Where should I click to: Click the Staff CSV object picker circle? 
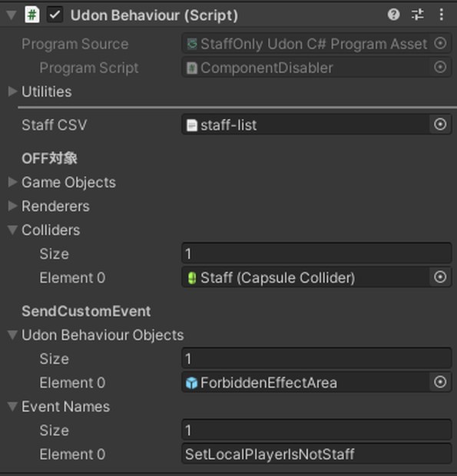(440, 124)
